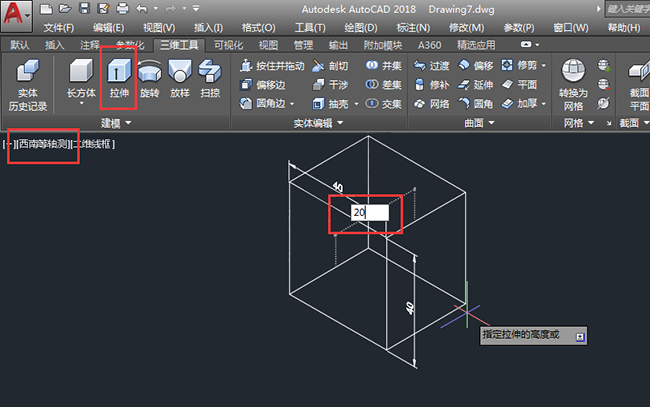Click the surface Offset (偏移) tool

pos(475,65)
